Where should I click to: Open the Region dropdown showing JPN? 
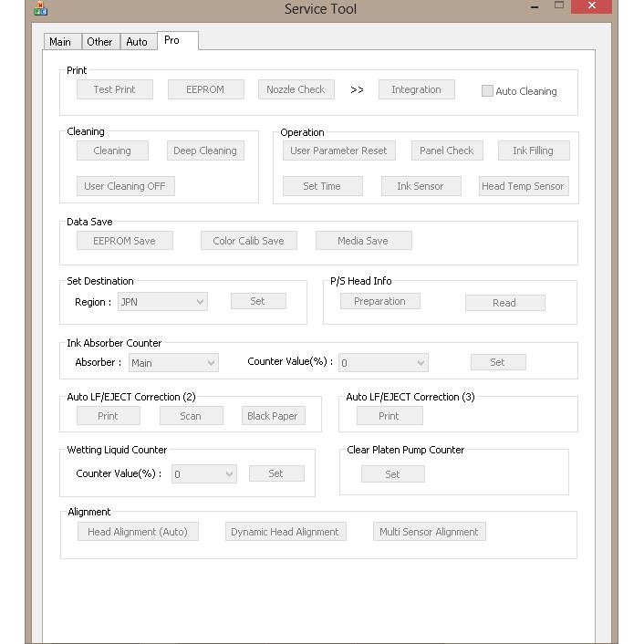point(162,302)
